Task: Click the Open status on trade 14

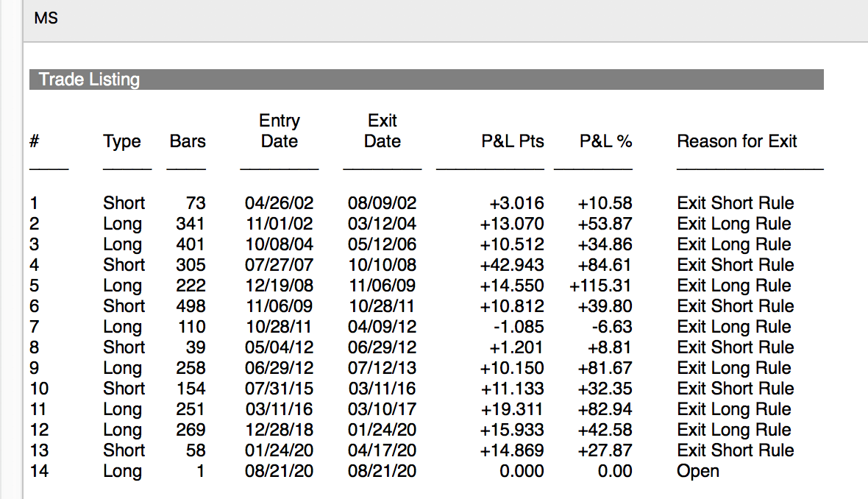Action: click(x=698, y=471)
